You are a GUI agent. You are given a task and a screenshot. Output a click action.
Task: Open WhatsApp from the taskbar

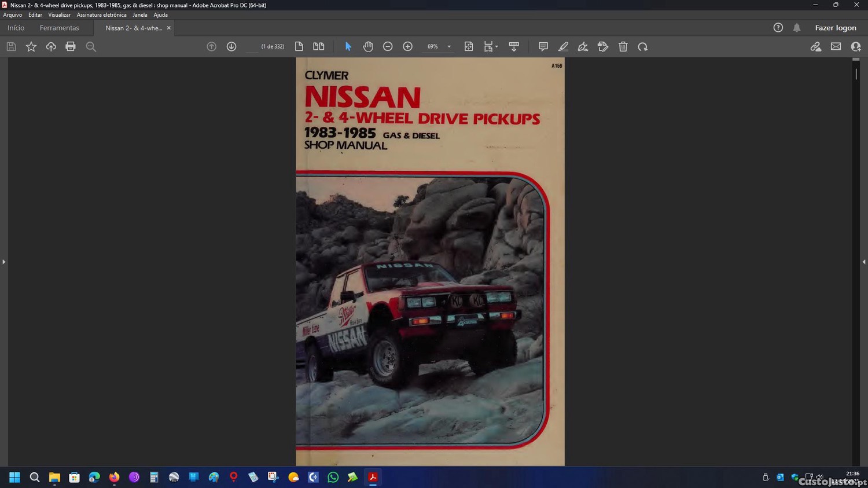(333, 477)
